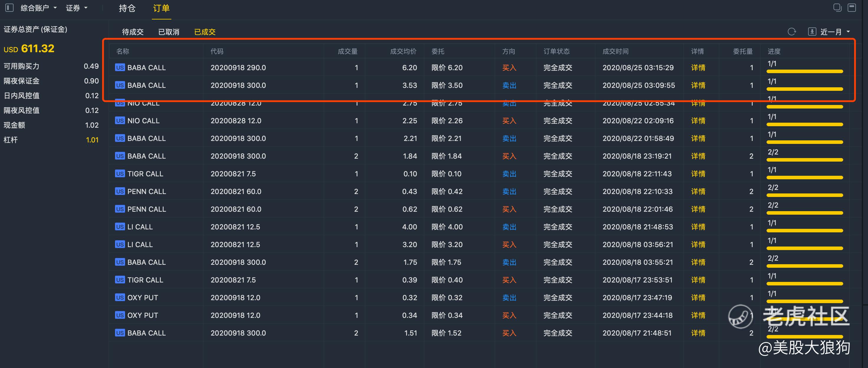Click the export download icon beside 近一月
868x368 pixels.
click(x=812, y=32)
